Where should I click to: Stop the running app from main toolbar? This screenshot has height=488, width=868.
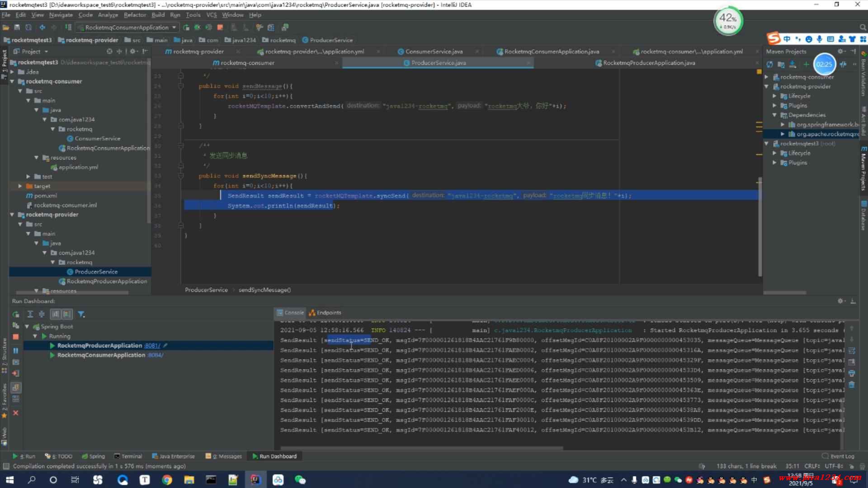click(220, 28)
